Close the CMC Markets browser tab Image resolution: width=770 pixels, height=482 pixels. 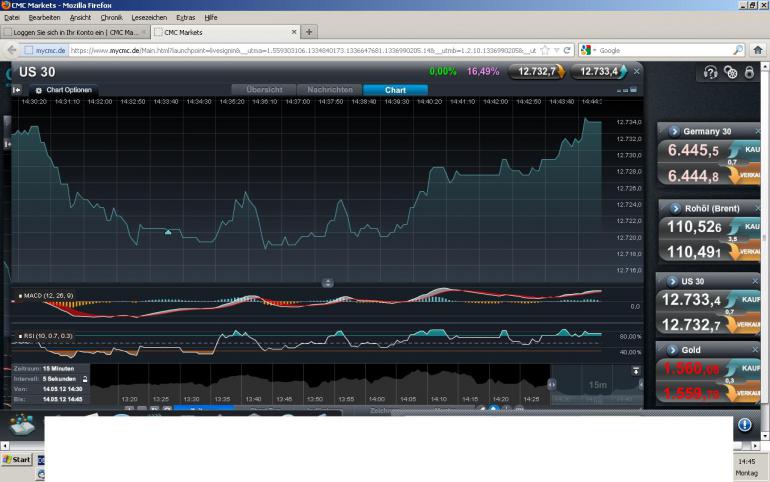[x=294, y=32]
